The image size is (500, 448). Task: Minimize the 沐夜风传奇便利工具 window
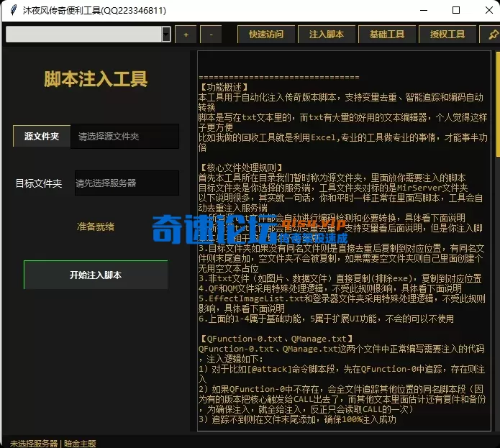point(424,10)
